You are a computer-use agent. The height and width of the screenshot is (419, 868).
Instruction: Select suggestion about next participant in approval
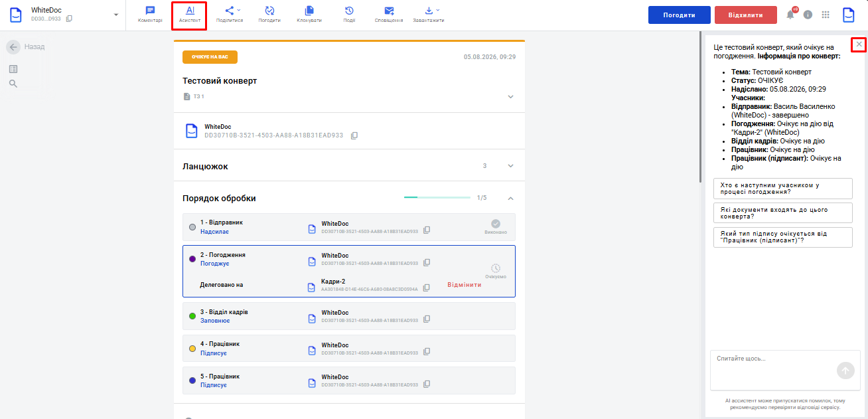click(783, 189)
